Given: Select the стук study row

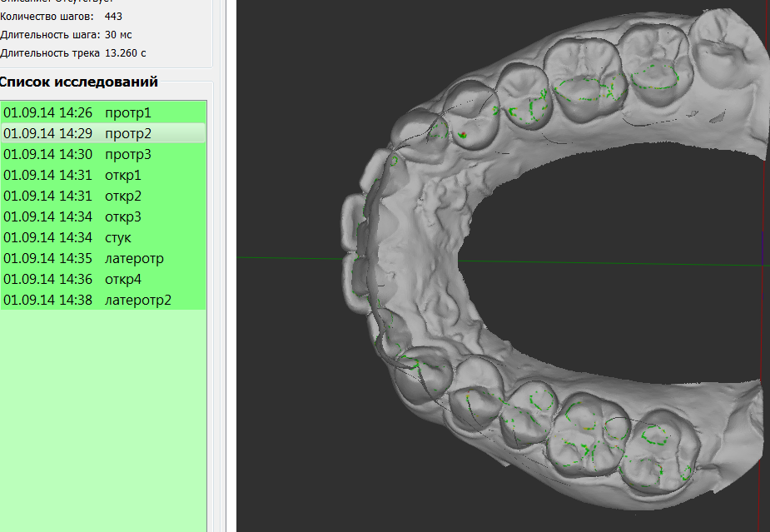Looking at the screenshot, I should click(x=103, y=237).
